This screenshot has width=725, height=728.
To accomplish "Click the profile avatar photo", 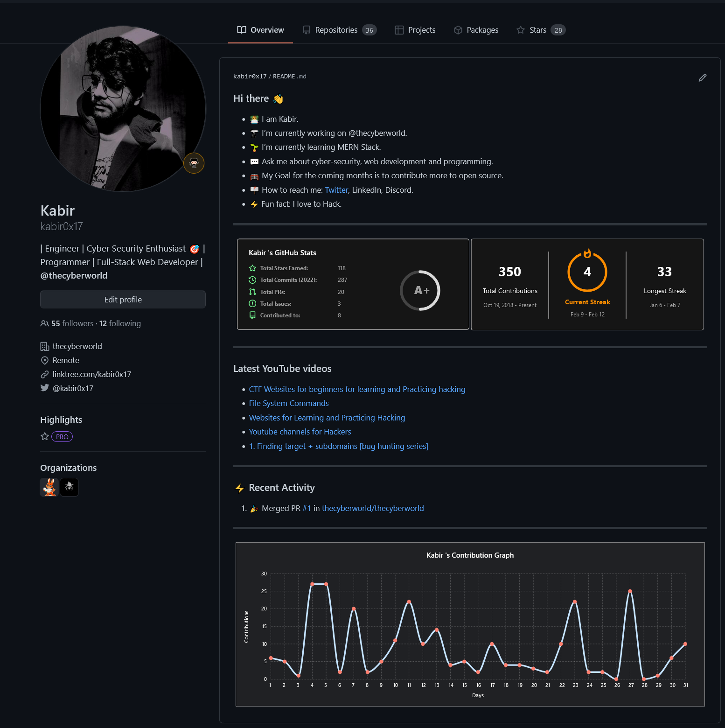I will (x=123, y=108).
